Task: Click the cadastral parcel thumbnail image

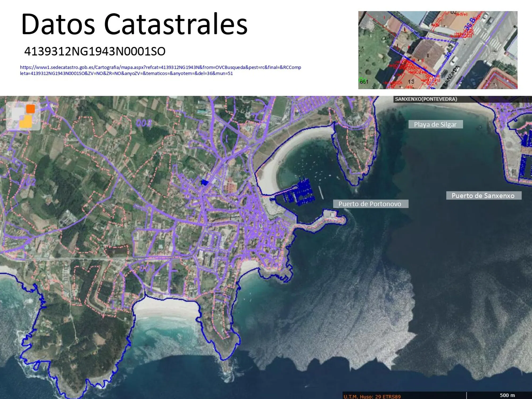Action: click(438, 50)
